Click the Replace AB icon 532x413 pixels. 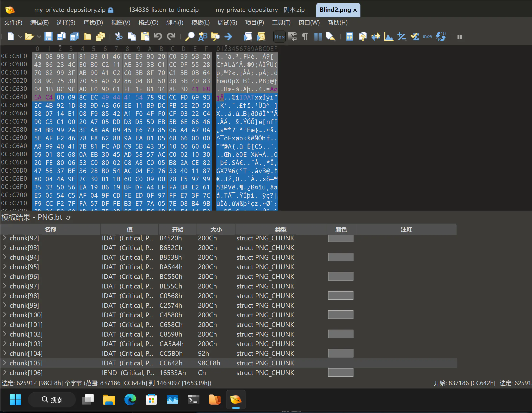(202, 37)
